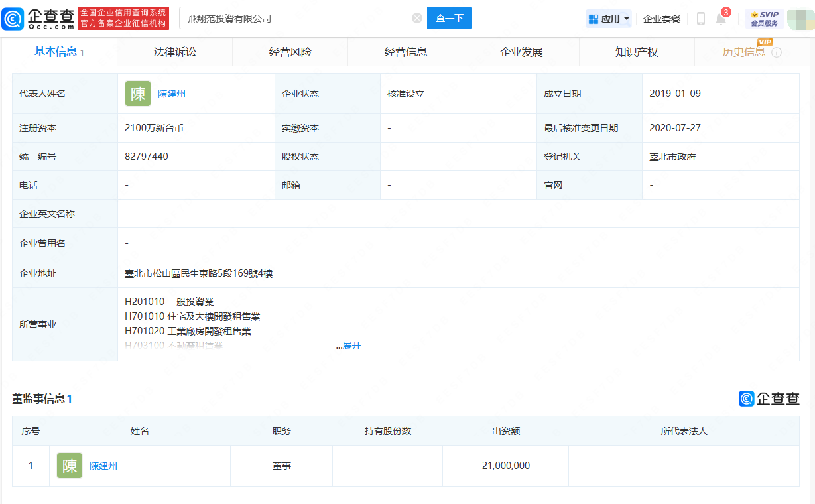Open the 应用 dropdown menu
Image resolution: width=815 pixels, height=504 pixels.
pos(609,19)
